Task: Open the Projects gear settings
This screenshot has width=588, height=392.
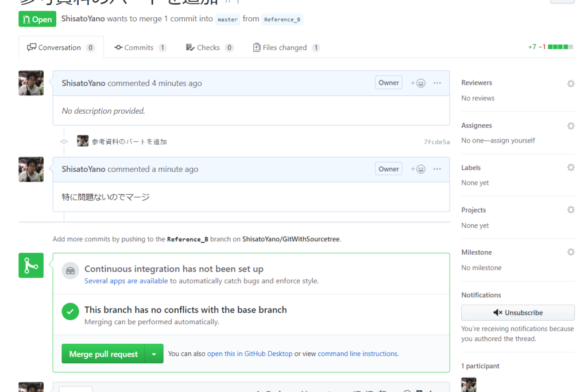Action: [570, 210]
